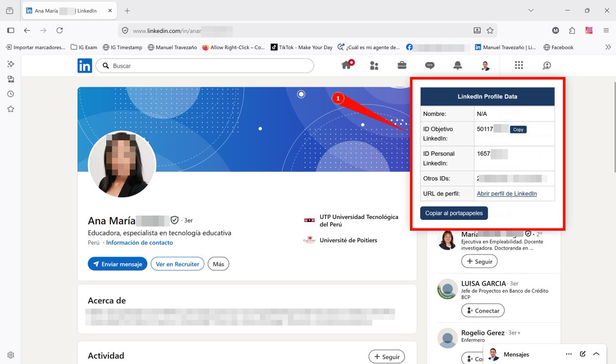Click Conectar for LUISA GARCIA
The width and height of the screenshot is (616, 364).
tap(483, 310)
